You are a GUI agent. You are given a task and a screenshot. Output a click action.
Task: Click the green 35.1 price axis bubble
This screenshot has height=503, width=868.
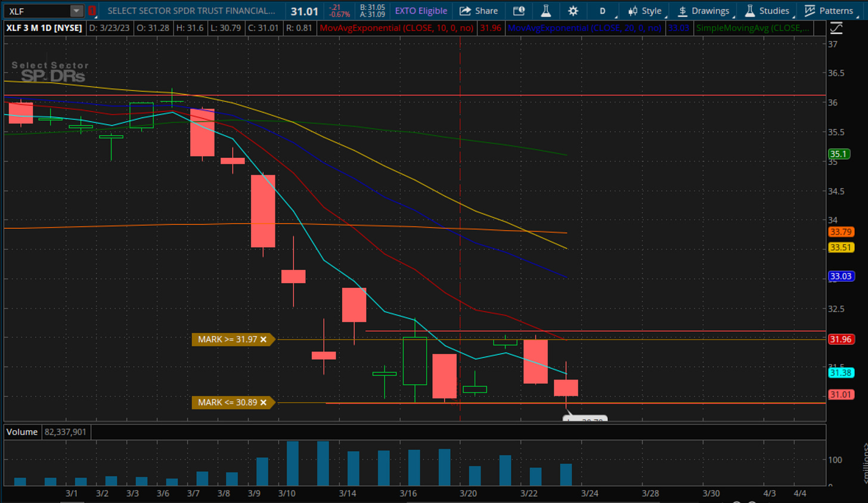point(838,154)
